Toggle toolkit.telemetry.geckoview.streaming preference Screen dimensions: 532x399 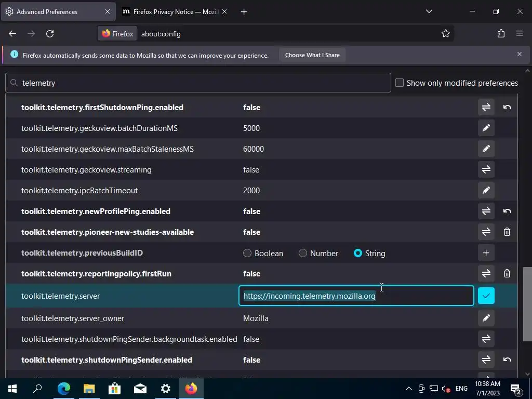[x=486, y=169]
